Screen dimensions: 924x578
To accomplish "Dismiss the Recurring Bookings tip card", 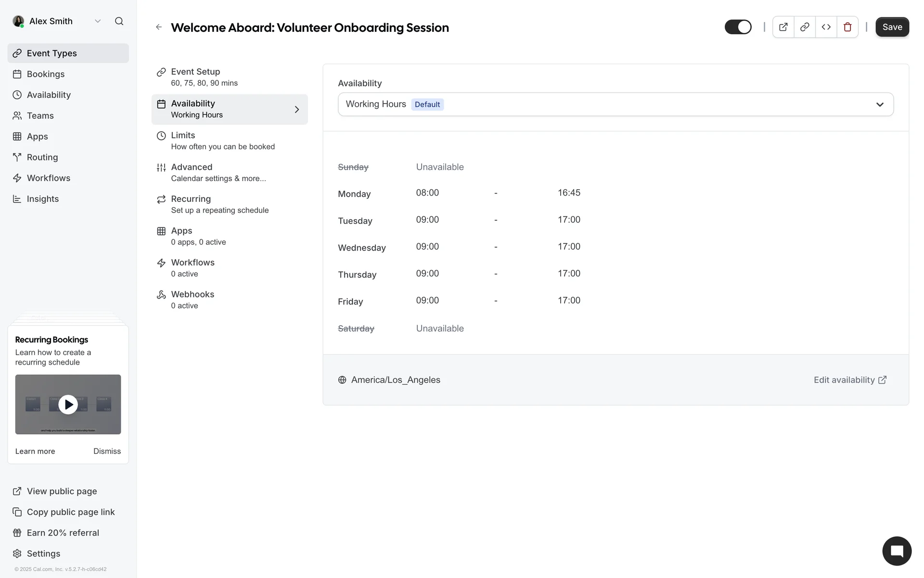I will pos(107,451).
